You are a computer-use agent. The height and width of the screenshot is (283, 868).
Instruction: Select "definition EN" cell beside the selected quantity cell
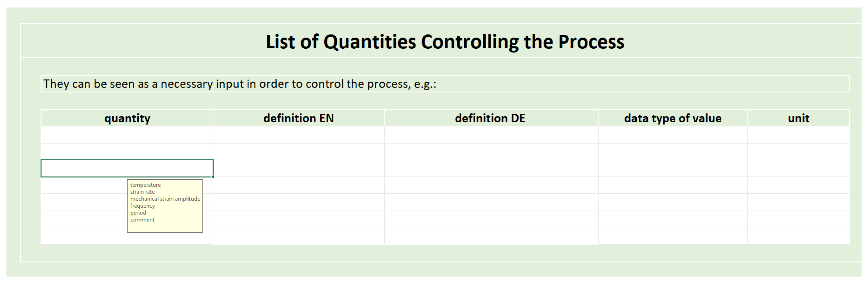pos(298,168)
